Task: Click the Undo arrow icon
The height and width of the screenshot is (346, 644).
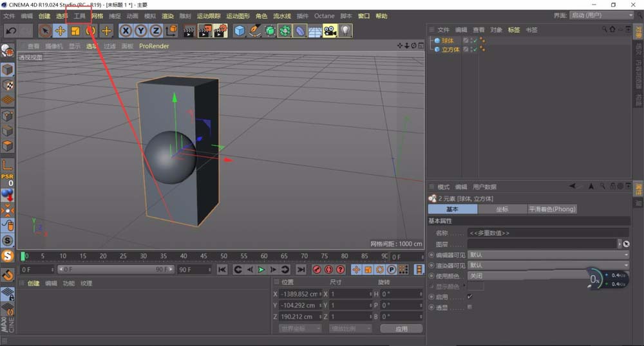Action: click(11, 31)
